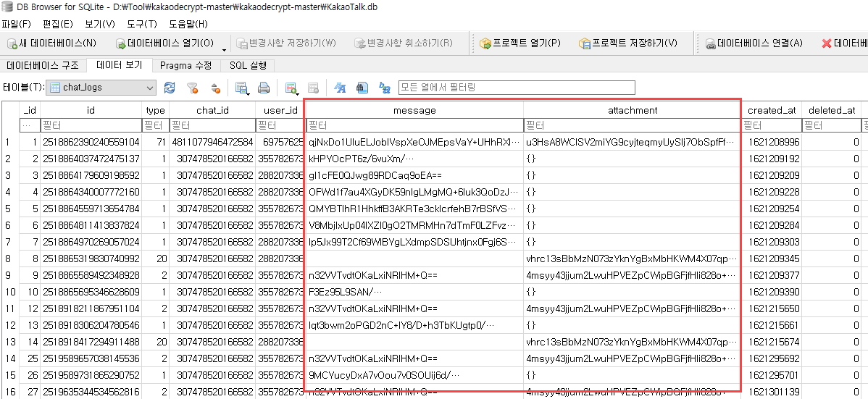The width and height of the screenshot is (868, 399).
Task: Click the filter field under type column
Action: pyautogui.click(x=155, y=125)
